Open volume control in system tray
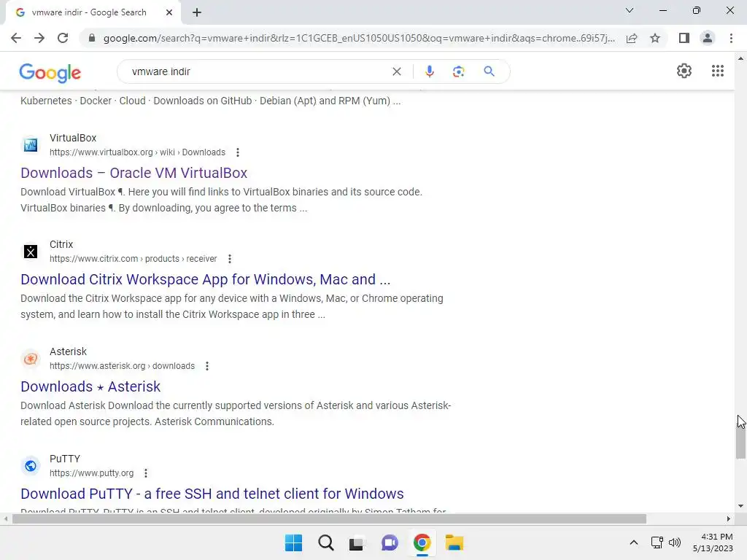This screenshot has height=560, width=747. click(x=675, y=542)
